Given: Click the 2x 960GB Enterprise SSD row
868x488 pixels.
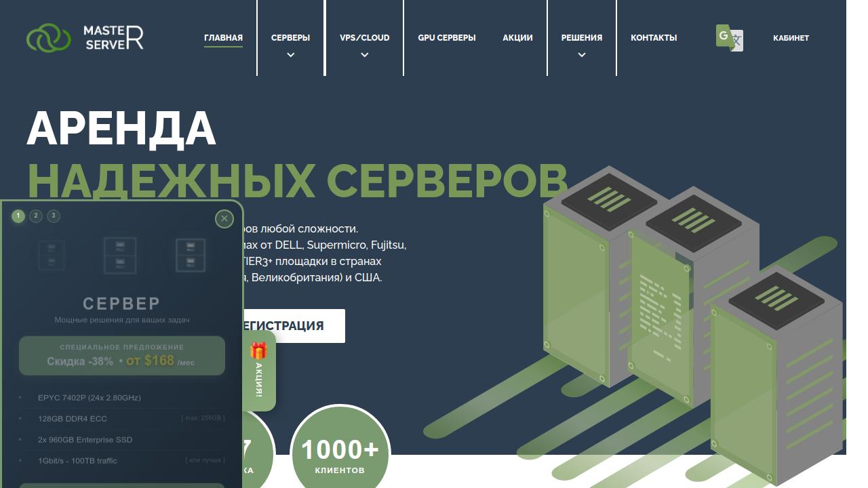Looking at the screenshot, I should 122,440.
